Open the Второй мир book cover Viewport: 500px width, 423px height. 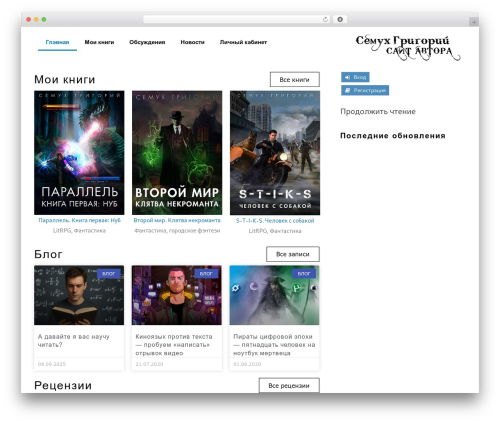(177, 153)
